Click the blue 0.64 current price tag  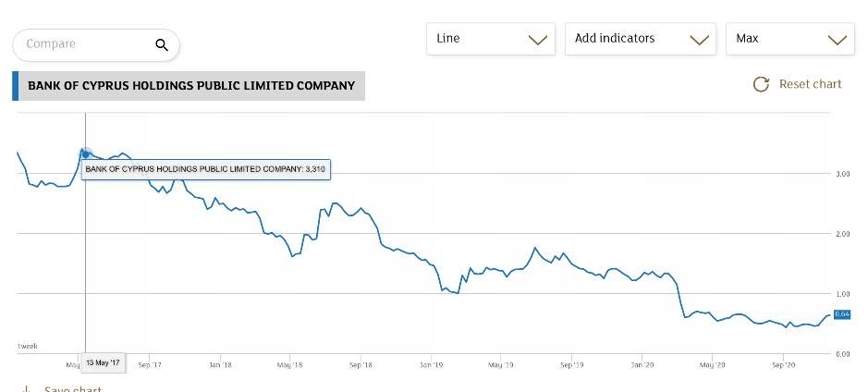click(x=841, y=315)
